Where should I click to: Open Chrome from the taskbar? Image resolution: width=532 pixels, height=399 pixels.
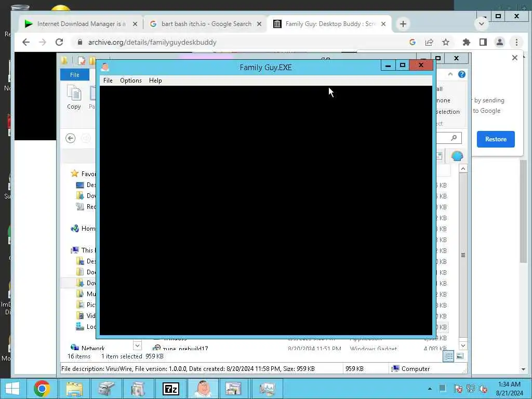click(42, 389)
